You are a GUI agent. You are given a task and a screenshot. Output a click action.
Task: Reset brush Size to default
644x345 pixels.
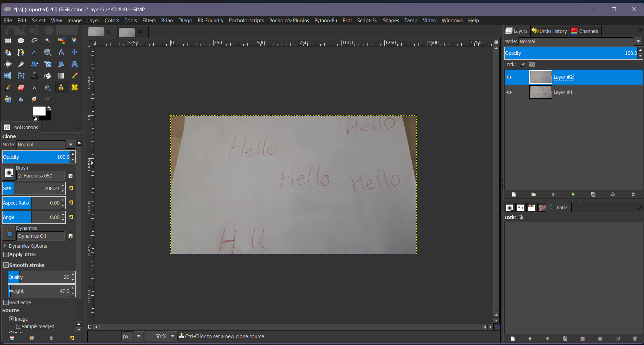71,188
